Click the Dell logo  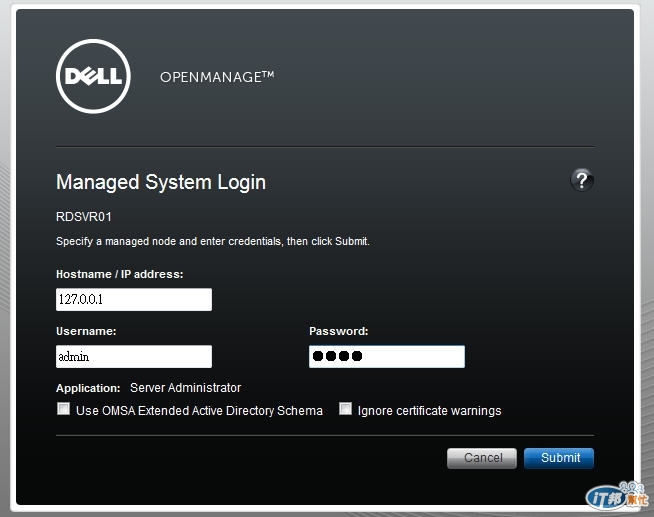click(93, 76)
